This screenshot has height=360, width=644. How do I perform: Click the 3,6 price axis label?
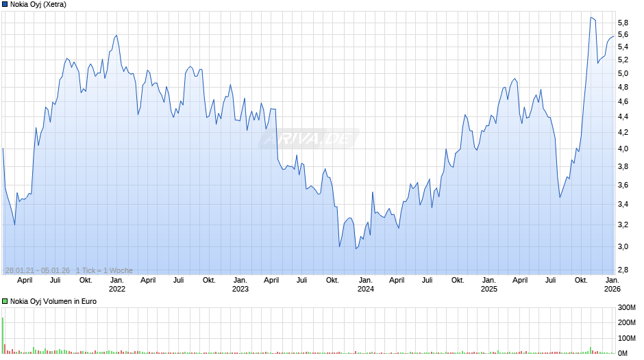623,185
